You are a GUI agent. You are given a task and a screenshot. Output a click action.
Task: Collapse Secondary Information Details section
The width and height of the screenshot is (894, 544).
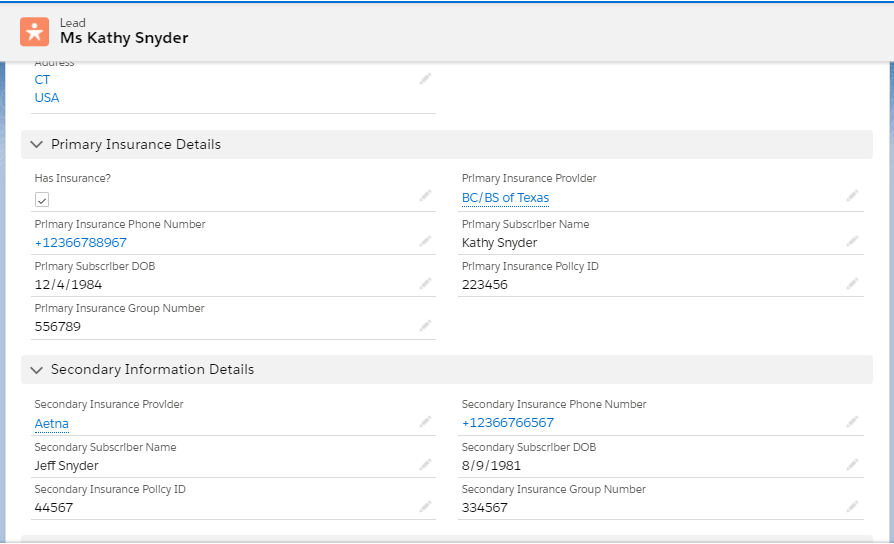(x=37, y=370)
